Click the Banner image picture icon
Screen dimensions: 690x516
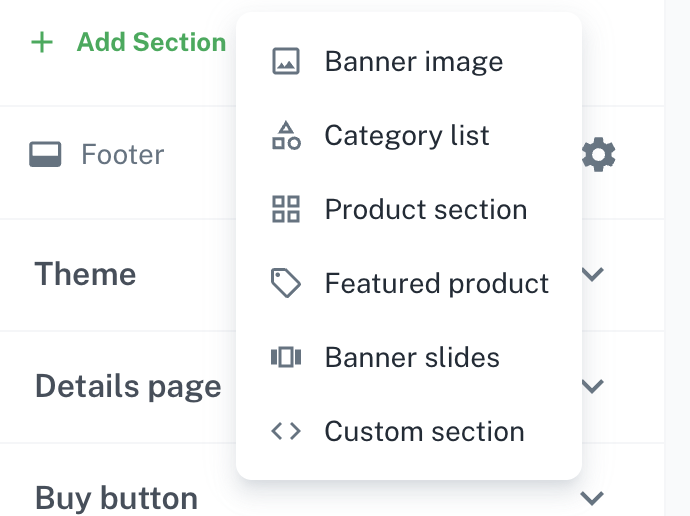pyautogui.click(x=286, y=62)
